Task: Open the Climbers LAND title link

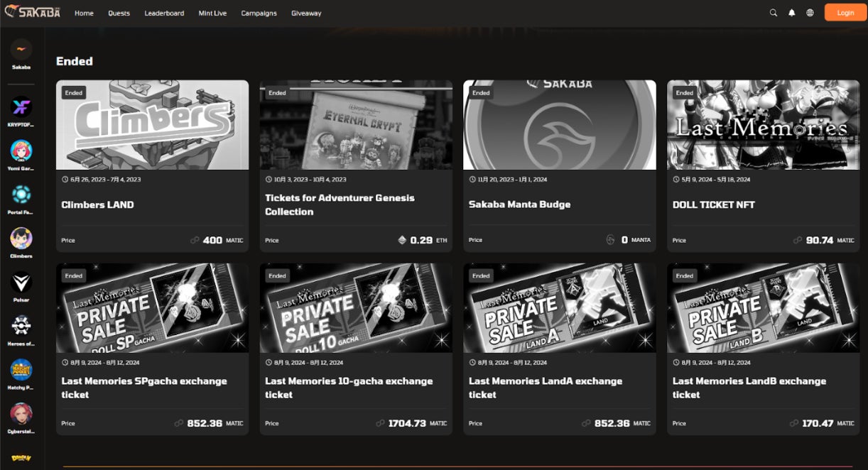Action: (97, 204)
